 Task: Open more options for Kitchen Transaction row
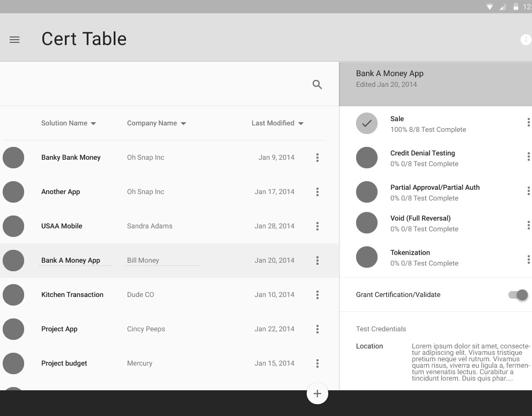(317, 295)
